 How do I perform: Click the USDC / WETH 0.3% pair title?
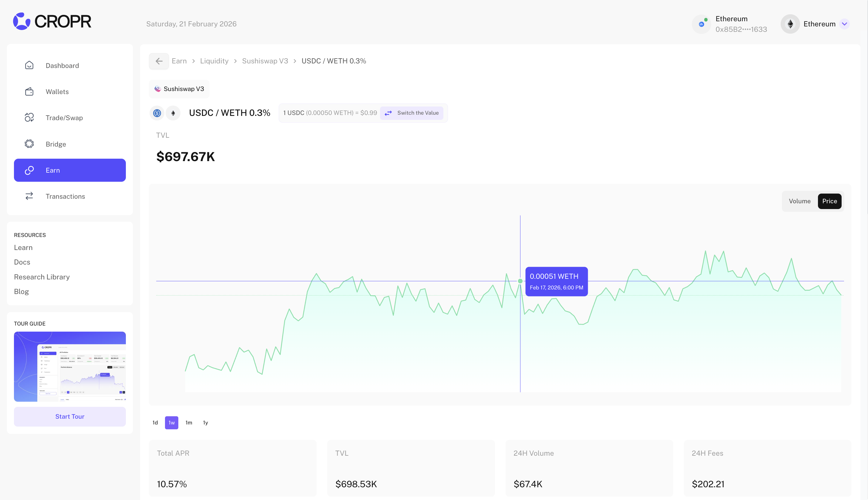pyautogui.click(x=230, y=113)
